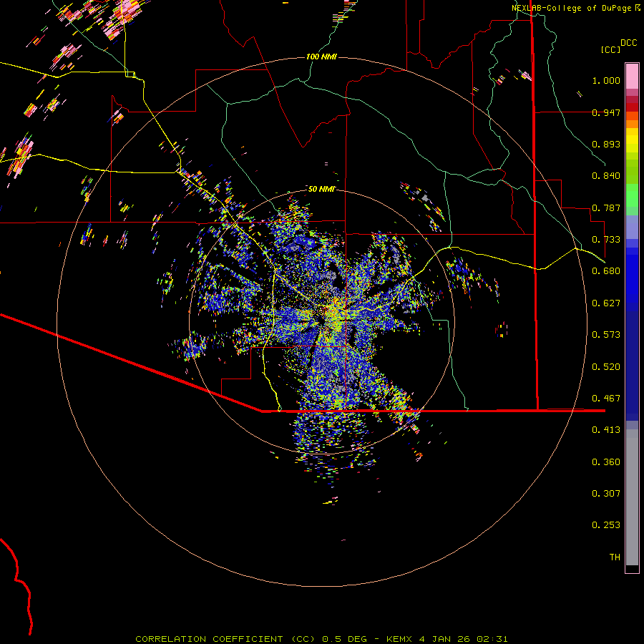644x644 pixels.
Task: Click the DCC label above the color bar
Action: coord(628,43)
